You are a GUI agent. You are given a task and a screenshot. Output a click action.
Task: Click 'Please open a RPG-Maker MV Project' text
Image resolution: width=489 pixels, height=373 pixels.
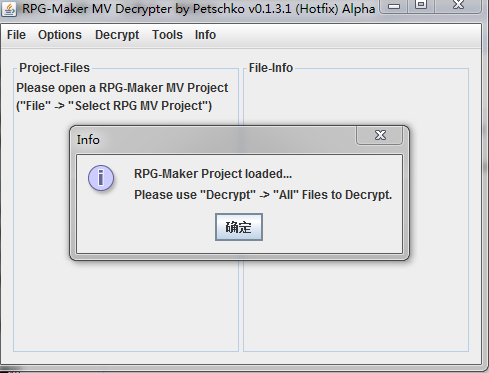pyautogui.click(x=122, y=88)
